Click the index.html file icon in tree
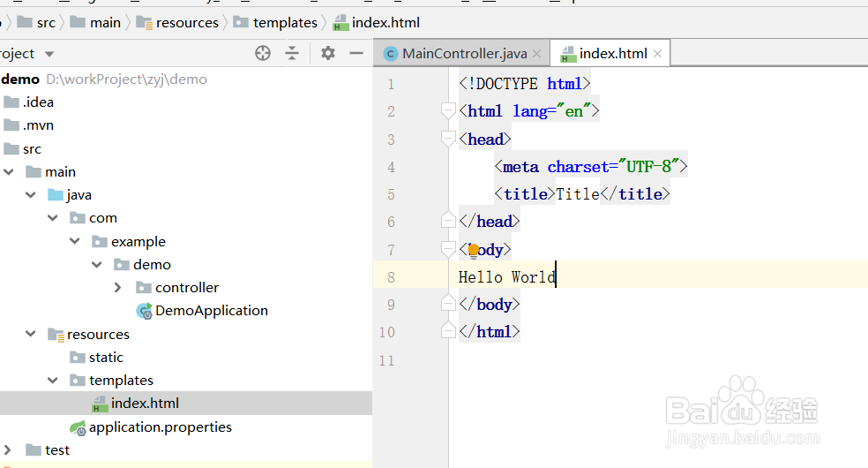 100,404
